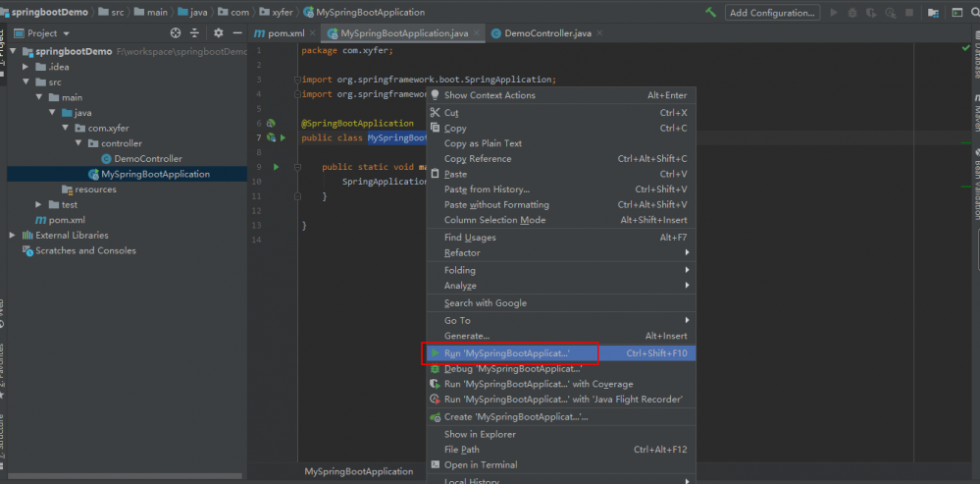Expand the .idea folder
This screenshot has height=484, width=980.
point(26,67)
